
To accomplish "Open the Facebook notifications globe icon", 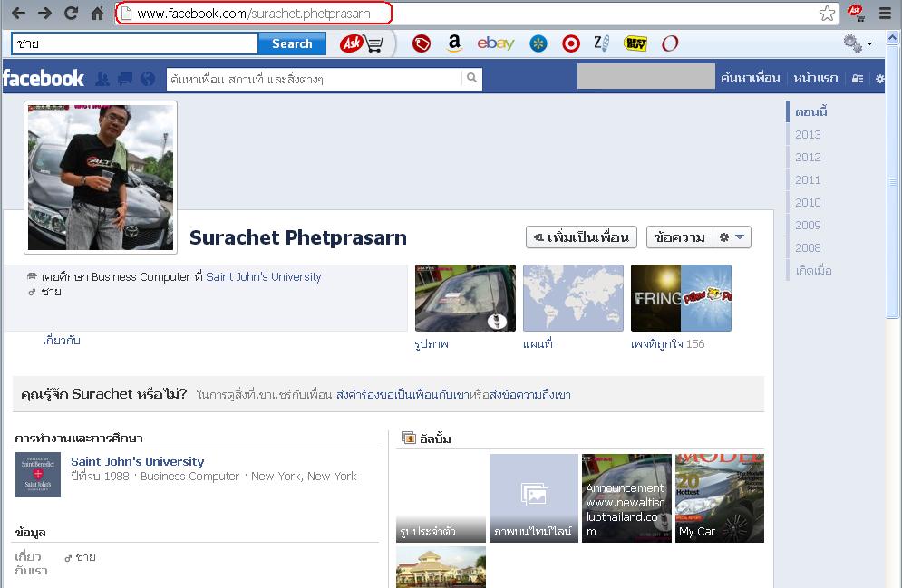I will point(148,79).
